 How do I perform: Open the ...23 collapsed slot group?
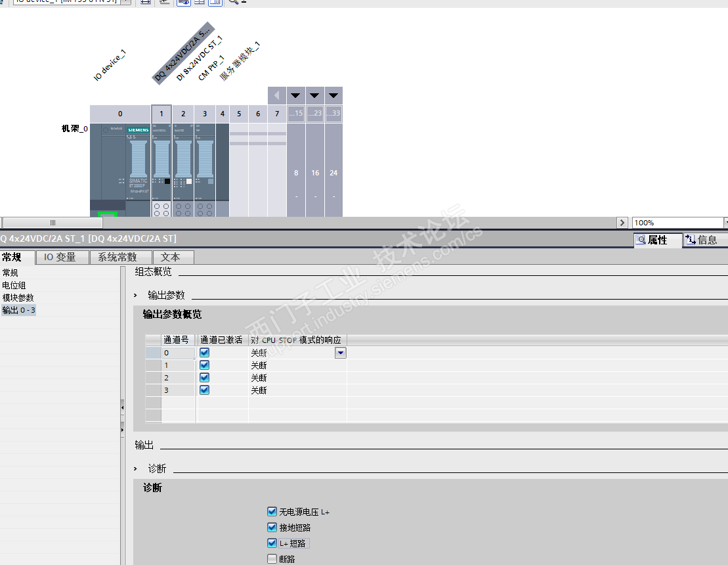[x=315, y=114]
